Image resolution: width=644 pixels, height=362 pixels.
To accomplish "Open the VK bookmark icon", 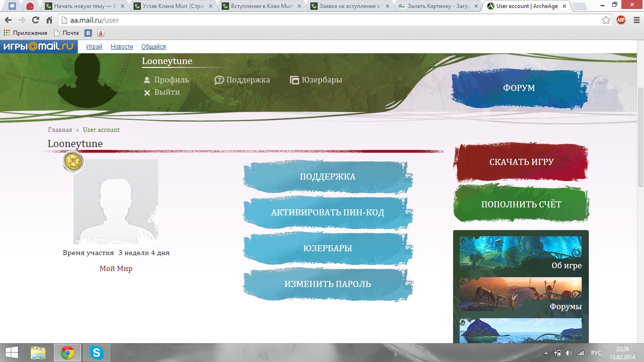I will coord(88,33).
